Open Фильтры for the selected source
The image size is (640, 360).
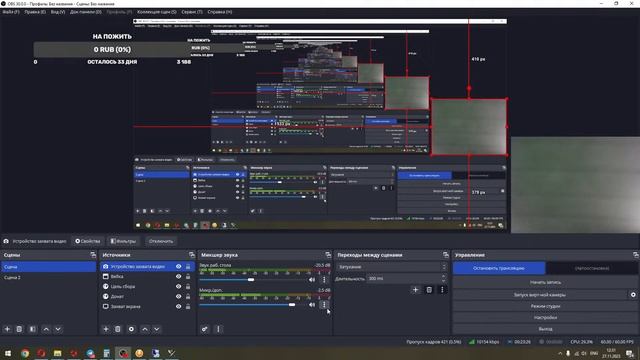tap(123, 241)
